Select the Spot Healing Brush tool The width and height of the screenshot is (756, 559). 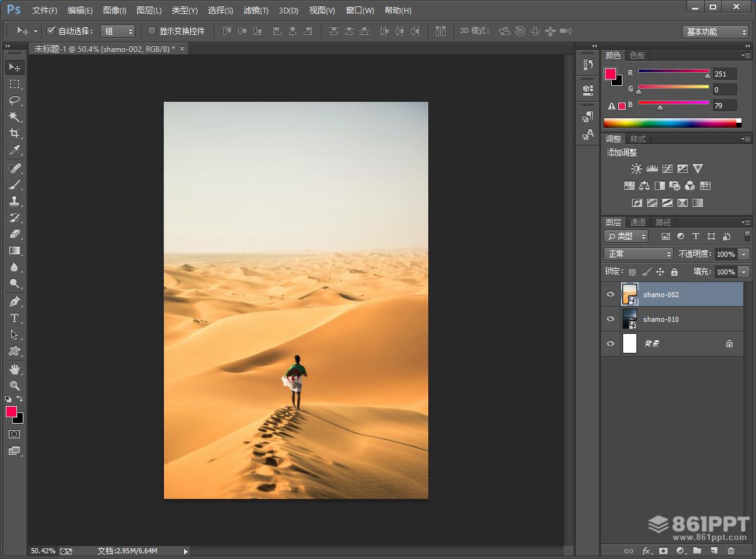pyautogui.click(x=15, y=168)
